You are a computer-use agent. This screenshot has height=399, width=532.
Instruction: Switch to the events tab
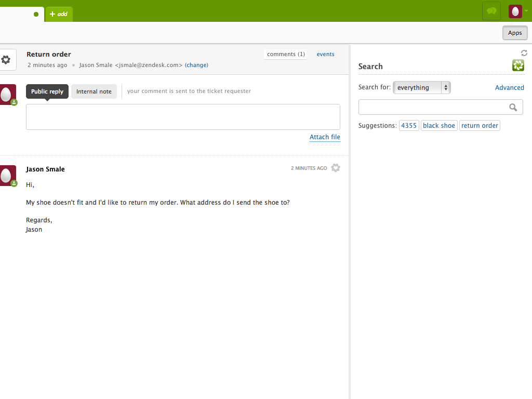tap(325, 54)
